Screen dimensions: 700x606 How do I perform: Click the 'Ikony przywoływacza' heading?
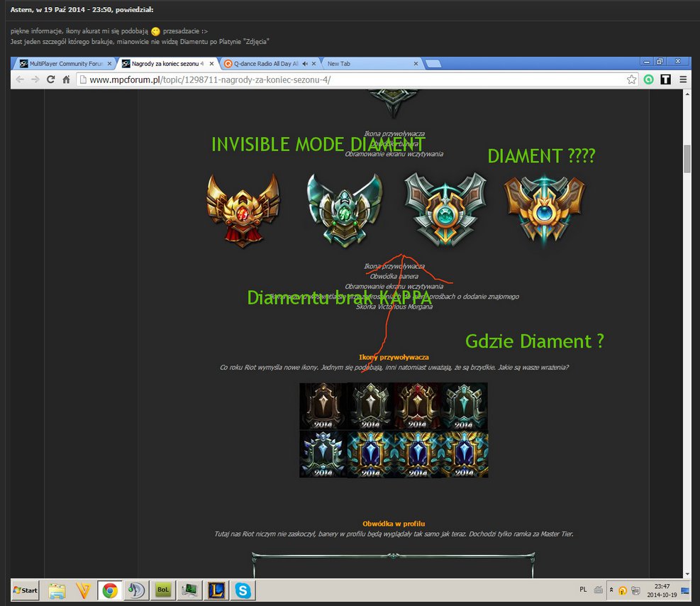coord(394,357)
